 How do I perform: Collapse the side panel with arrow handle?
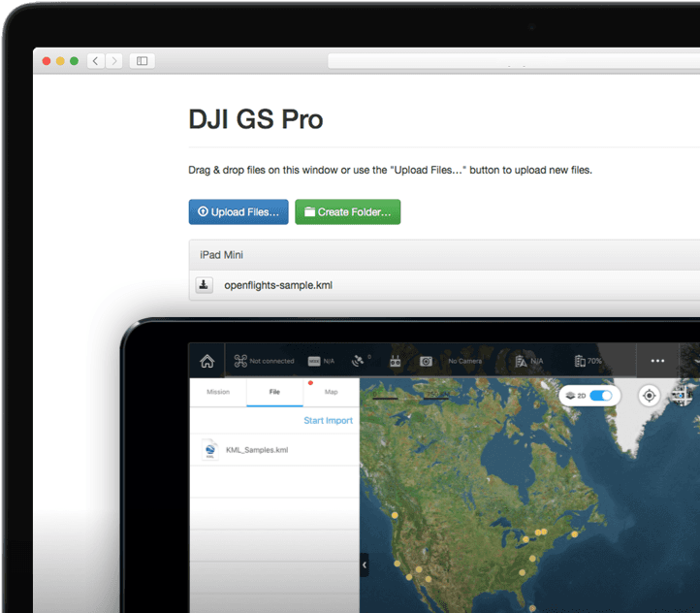[x=365, y=565]
